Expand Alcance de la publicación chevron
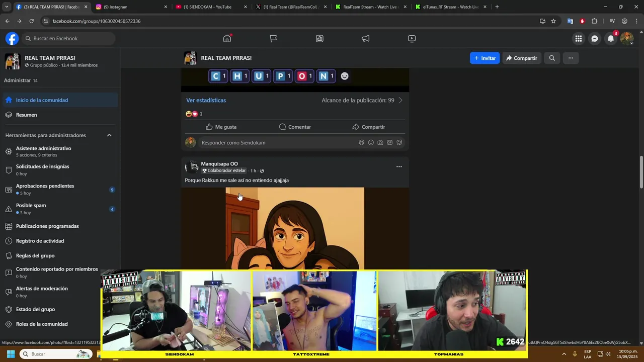 [400, 100]
